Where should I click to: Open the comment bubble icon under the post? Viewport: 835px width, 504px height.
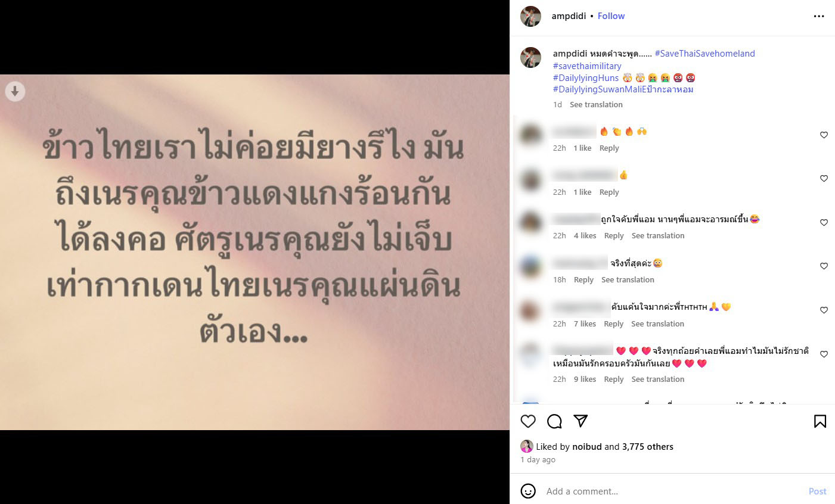click(554, 421)
